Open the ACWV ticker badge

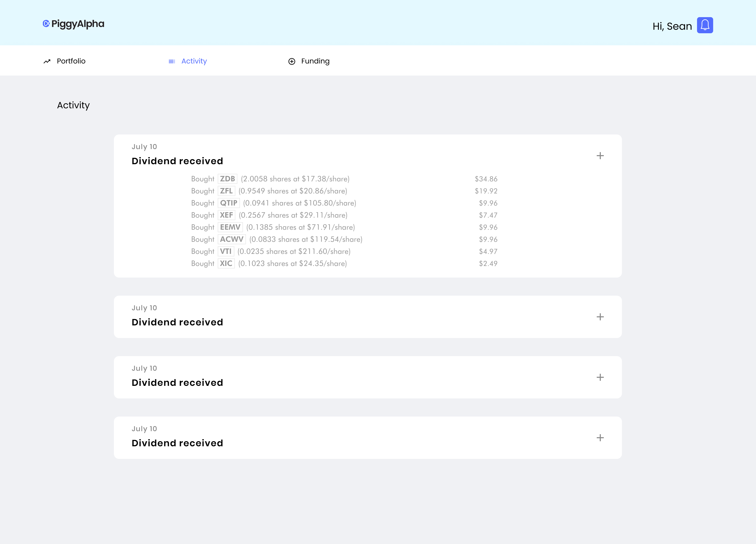(232, 239)
